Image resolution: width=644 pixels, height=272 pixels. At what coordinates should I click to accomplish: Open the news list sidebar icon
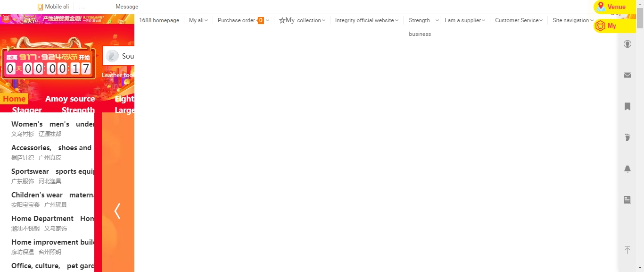point(627,200)
